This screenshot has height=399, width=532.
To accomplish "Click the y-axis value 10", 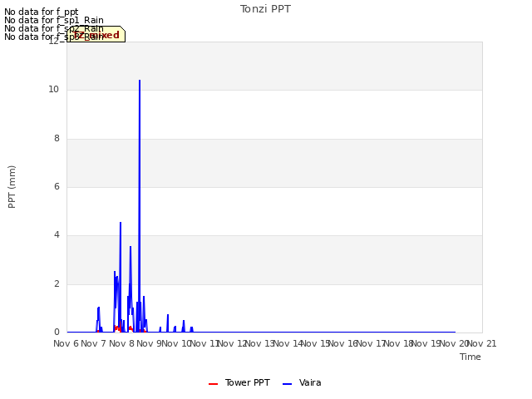I will tap(53, 89).
